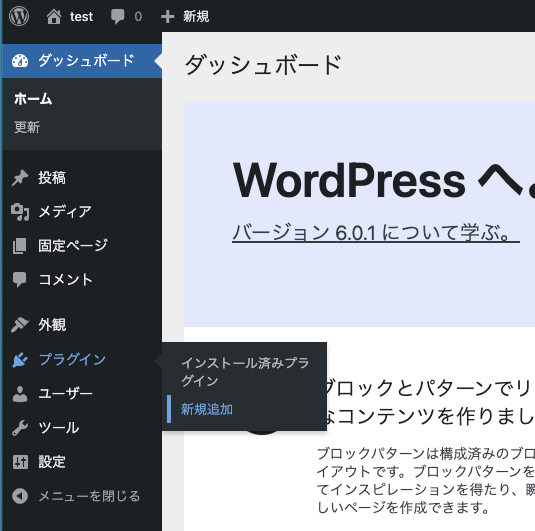
Task: Open the 更新 submenu item
Action: [27, 127]
